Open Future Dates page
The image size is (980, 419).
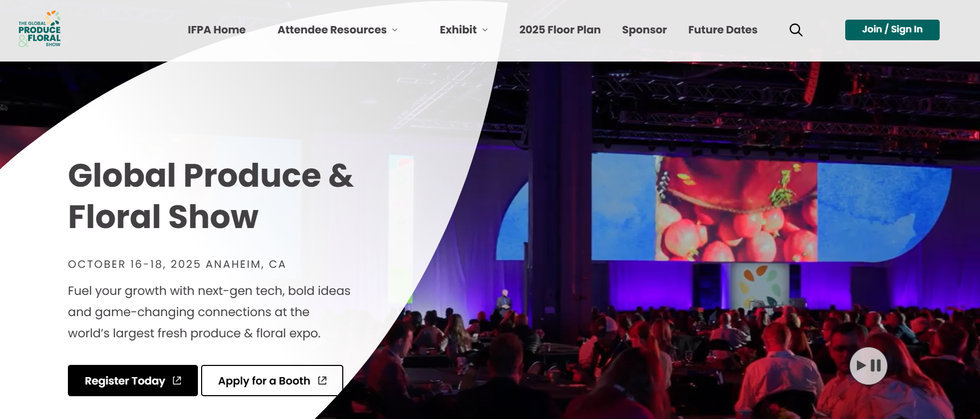click(x=723, y=30)
